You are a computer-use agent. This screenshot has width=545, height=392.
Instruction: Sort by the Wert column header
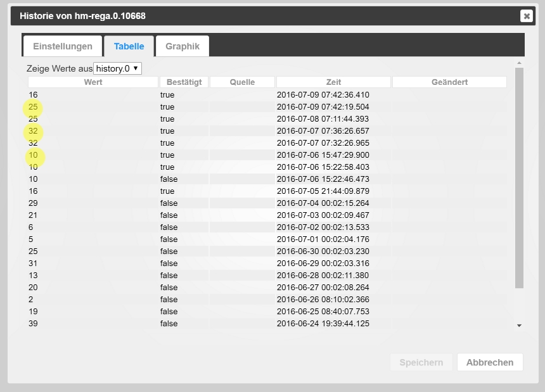(93, 82)
